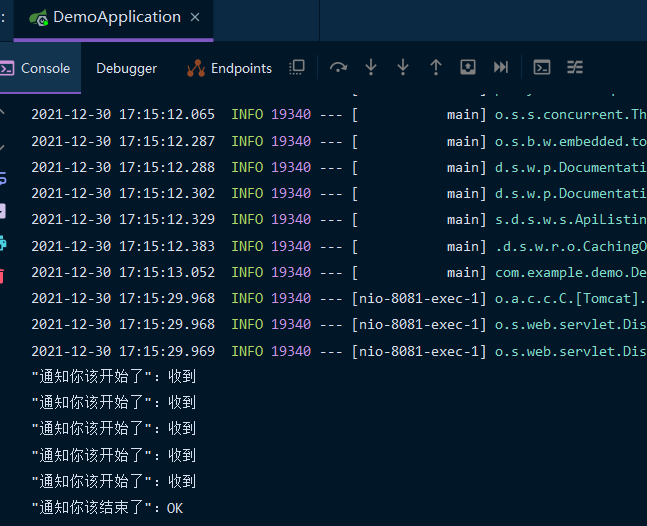
Task: Click INFO on the 17:15:13.052 row
Action: tap(247, 272)
